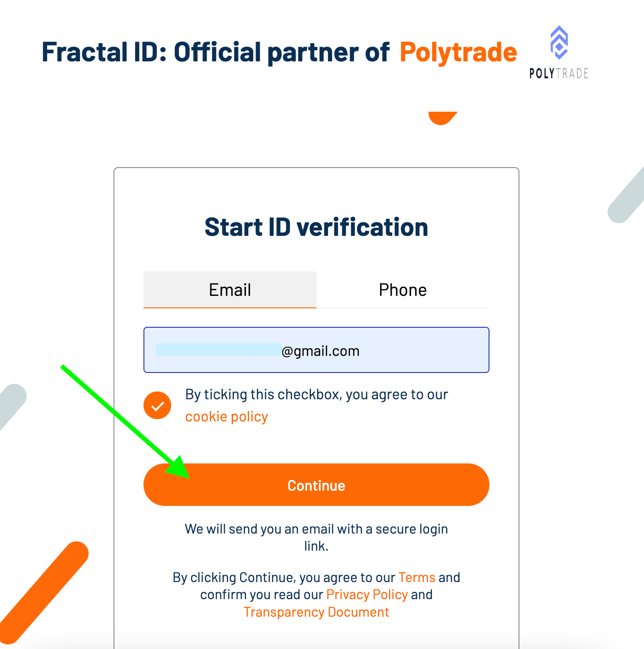The image size is (644, 649).
Task: Click the checkbox agreement label text
Action: 316,405
